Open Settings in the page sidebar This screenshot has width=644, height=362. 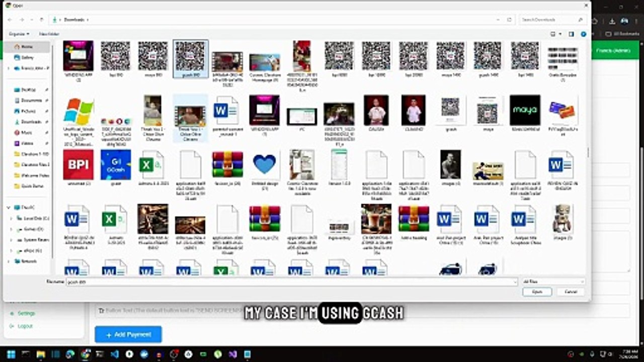pyautogui.click(x=26, y=313)
